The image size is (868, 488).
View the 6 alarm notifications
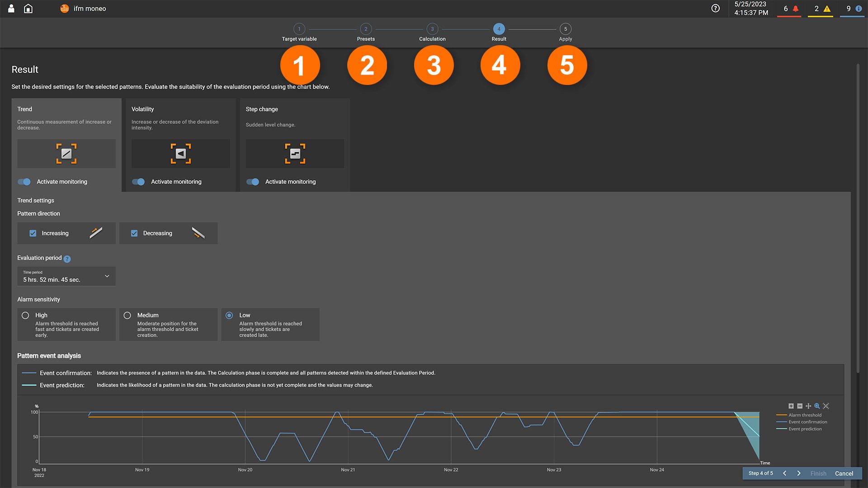[x=789, y=9]
